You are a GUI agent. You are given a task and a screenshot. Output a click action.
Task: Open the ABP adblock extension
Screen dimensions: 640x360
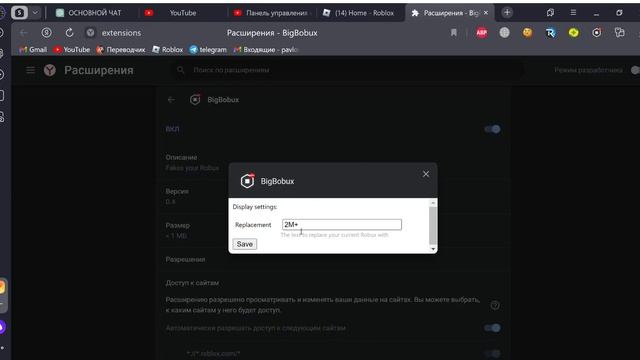click(x=482, y=33)
